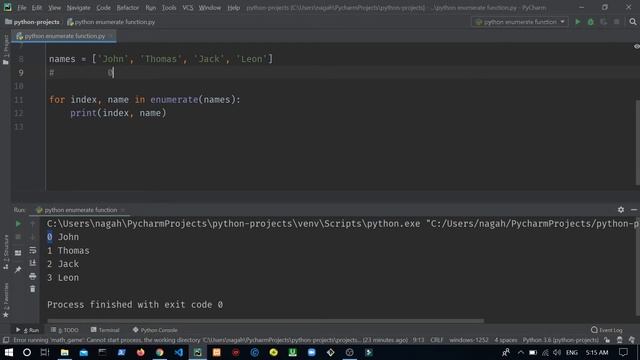Click the disabled Stop button in top toolbar
This screenshot has width=640, height=360.
616,22
